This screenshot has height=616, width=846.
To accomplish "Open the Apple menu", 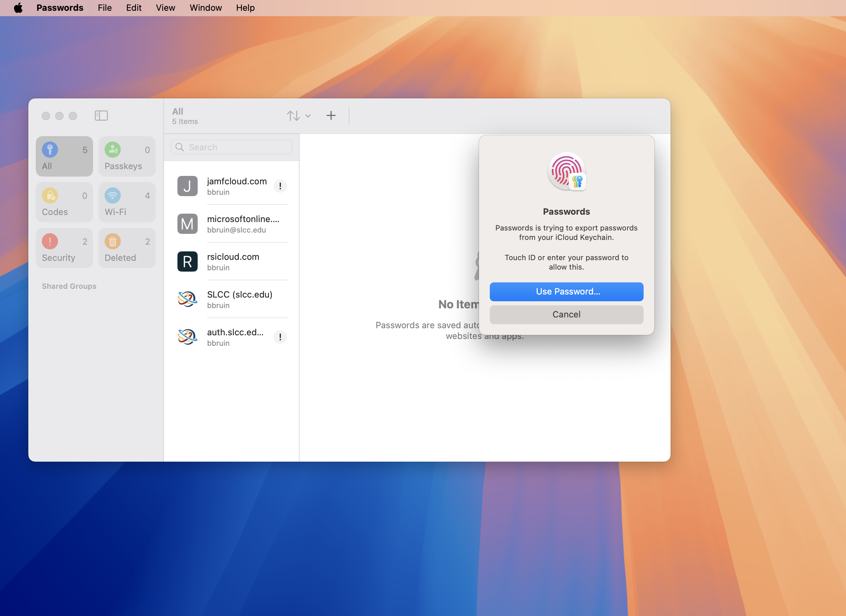I will pyautogui.click(x=18, y=8).
